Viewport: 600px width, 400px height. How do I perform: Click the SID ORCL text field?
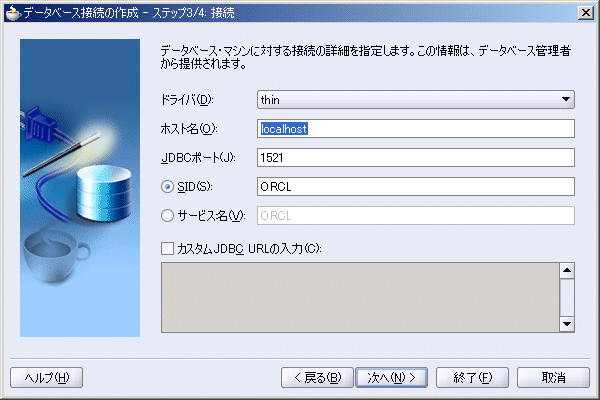click(x=416, y=186)
